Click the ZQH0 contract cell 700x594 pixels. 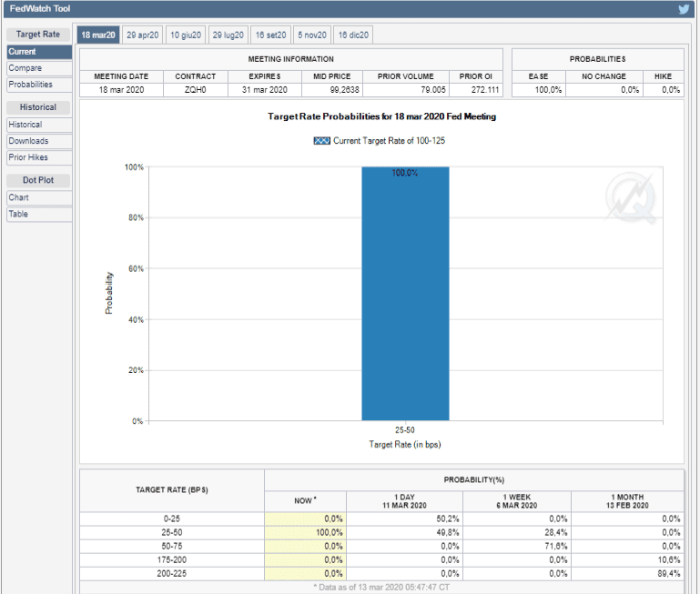(x=196, y=90)
